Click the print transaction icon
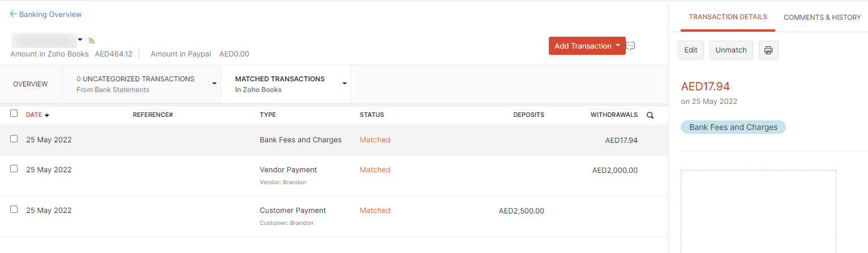 768,50
